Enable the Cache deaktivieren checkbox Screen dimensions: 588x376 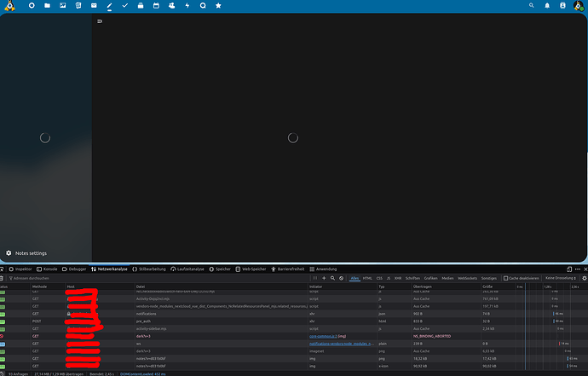pyautogui.click(x=506, y=278)
